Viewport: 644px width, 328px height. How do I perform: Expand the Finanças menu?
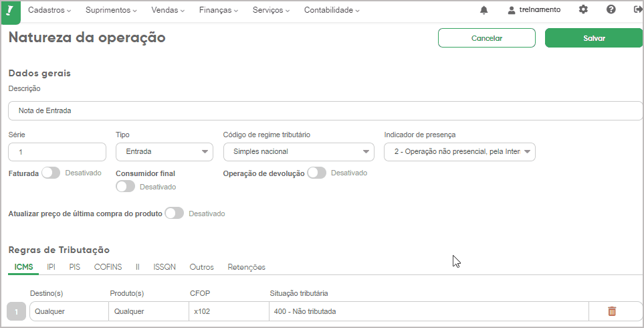[x=219, y=10]
